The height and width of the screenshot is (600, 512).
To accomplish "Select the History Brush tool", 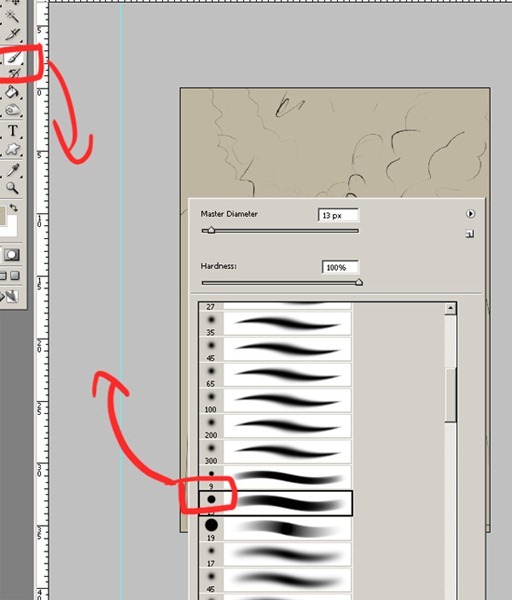I will pos(14,73).
